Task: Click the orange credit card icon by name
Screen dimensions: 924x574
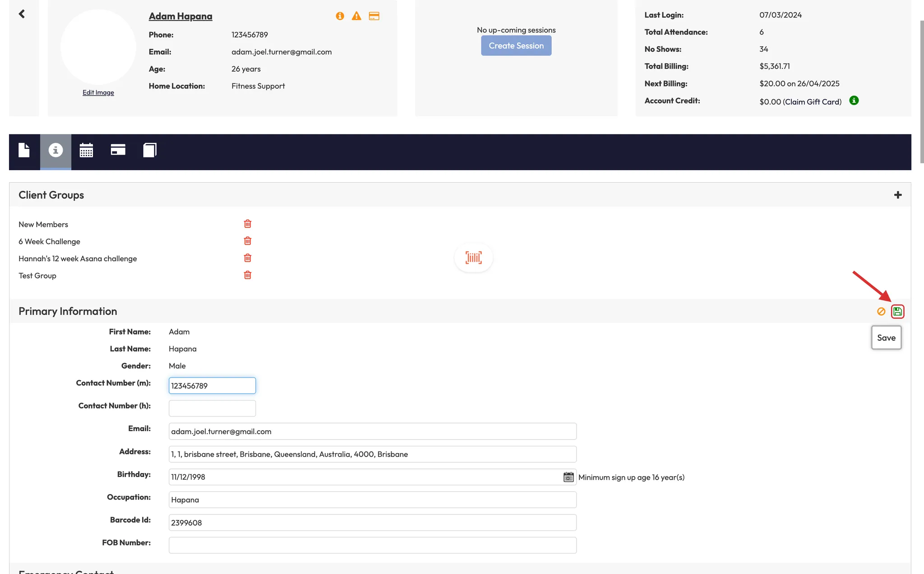Action: [374, 16]
